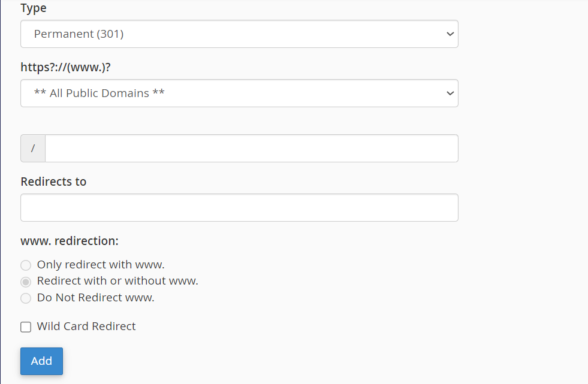Click the www. redirection: heading
The image size is (588, 384).
(x=70, y=241)
